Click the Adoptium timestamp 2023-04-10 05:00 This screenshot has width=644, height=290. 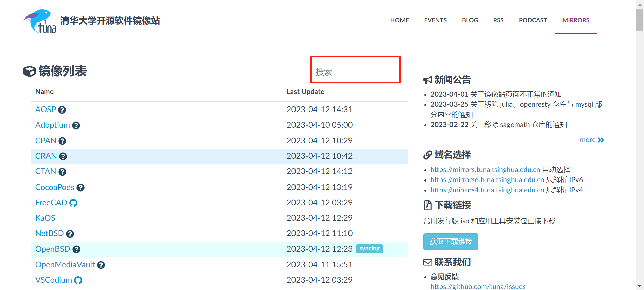tap(319, 125)
